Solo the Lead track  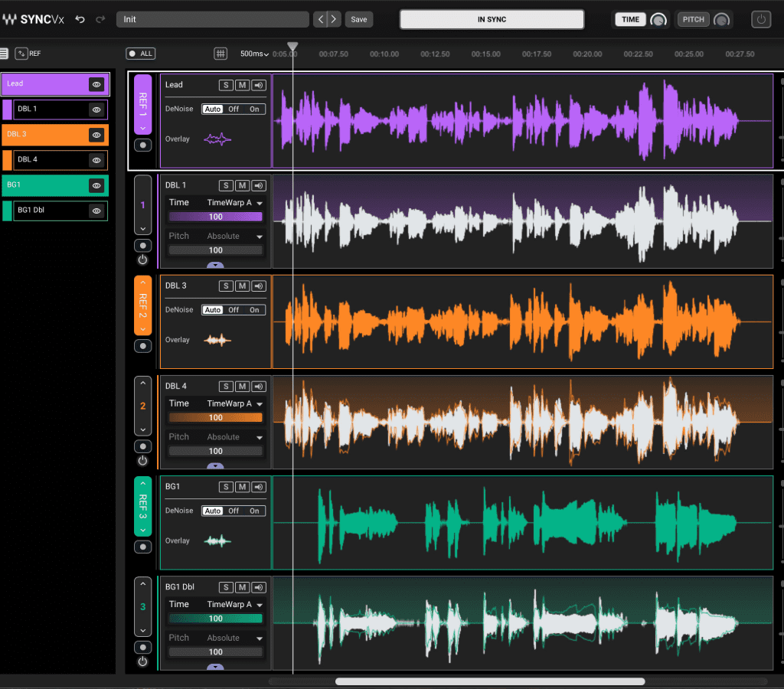[x=225, y=85]
